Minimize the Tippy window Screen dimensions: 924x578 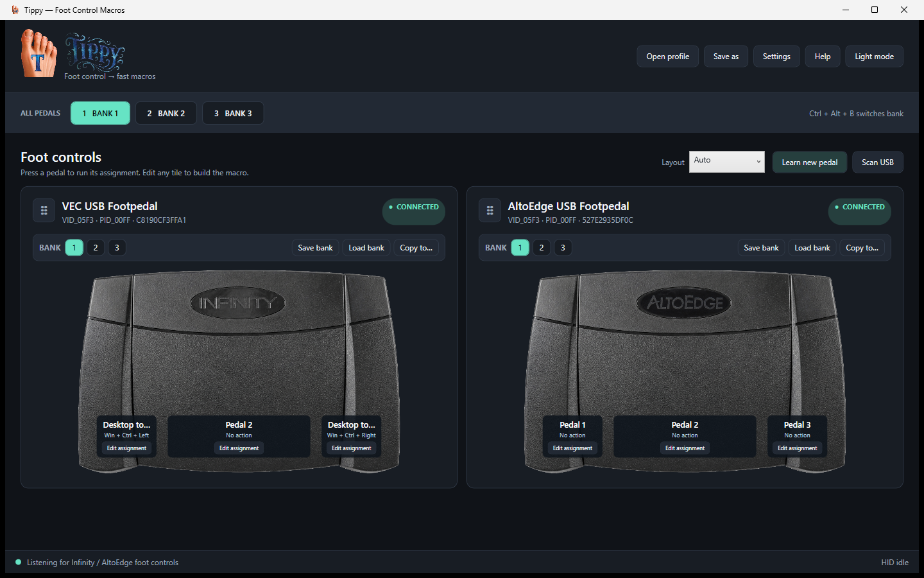coord(845,10)
